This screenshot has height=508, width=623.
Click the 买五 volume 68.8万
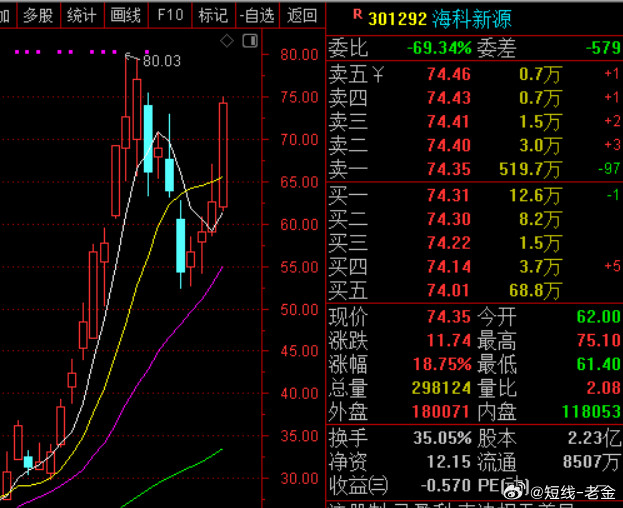pyautogui.click(x=535, y=291)
